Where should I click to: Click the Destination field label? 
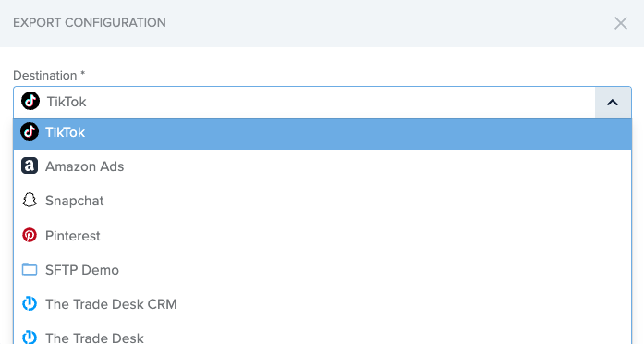point(49,75)
